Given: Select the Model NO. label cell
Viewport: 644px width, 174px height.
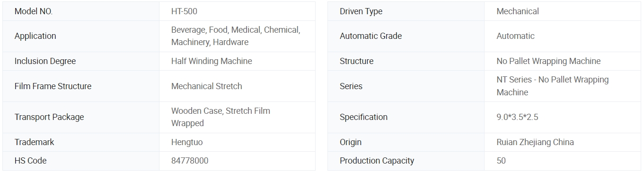Looking at the screenshot, I should coord(81,11).
